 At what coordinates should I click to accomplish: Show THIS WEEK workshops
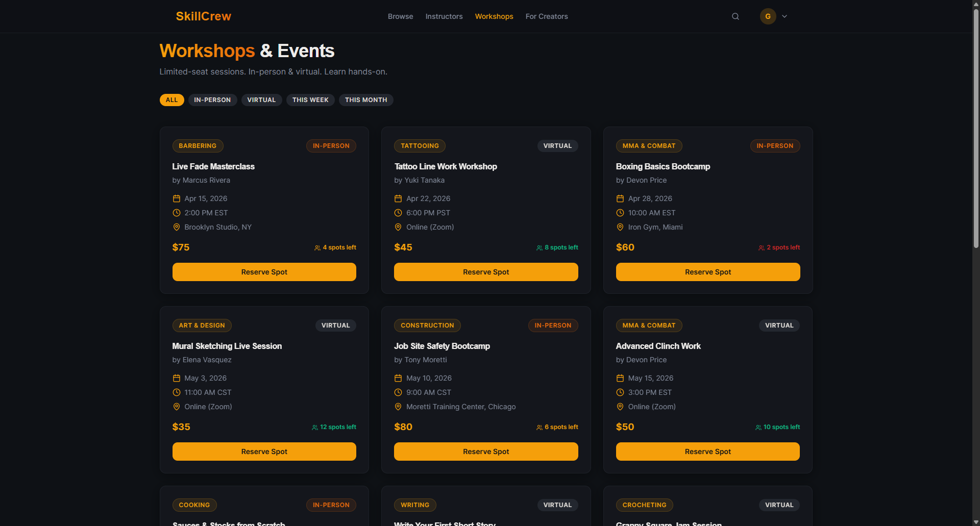310,100
